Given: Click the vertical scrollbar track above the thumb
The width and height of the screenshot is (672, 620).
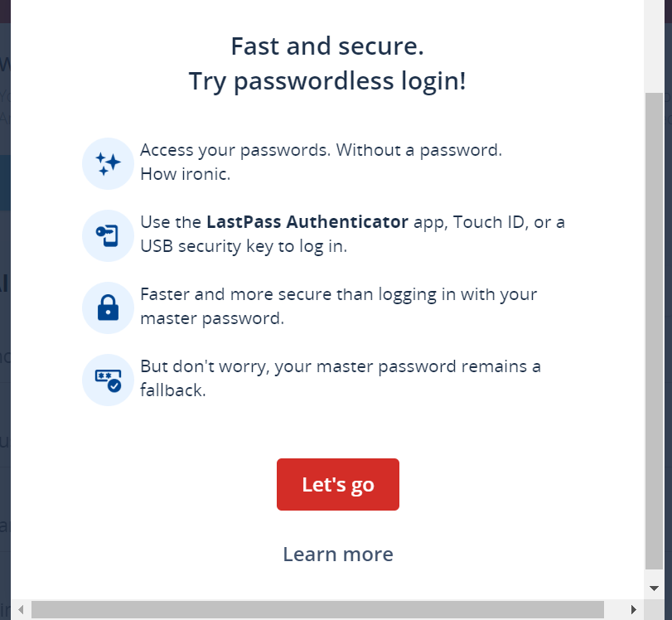Looking at the screenshot, I should (654, 50).
